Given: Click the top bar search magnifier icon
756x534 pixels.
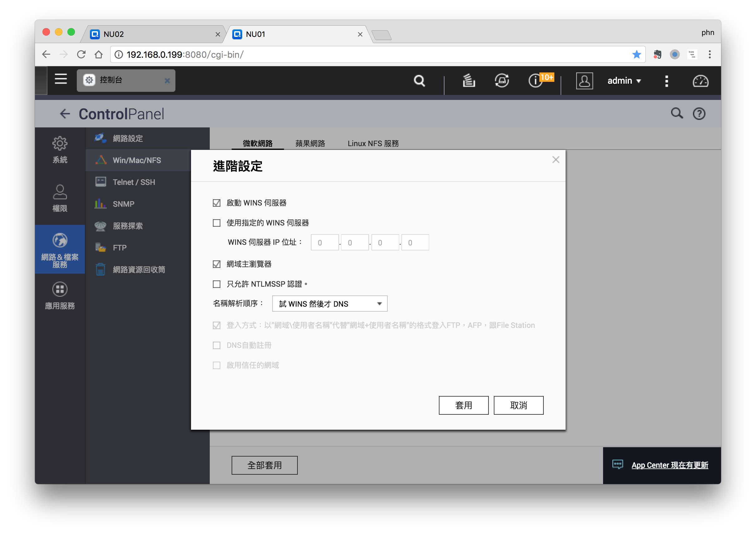Looking at the screenshot, I should coord(419,81).
